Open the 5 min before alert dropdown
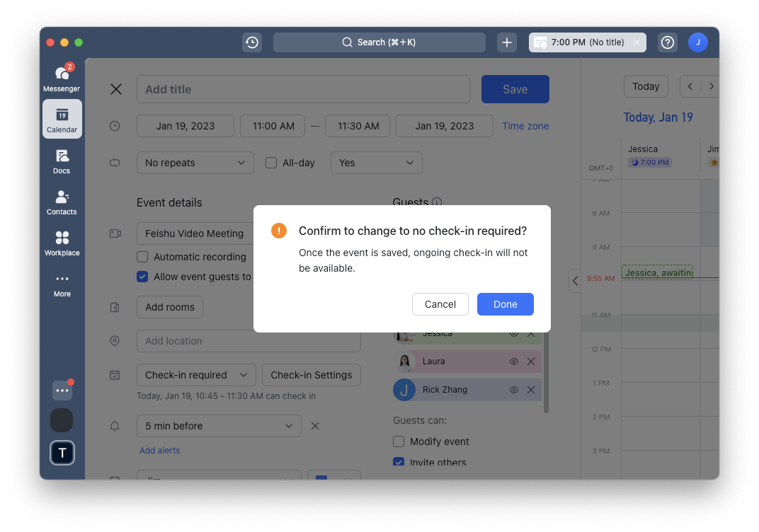Screen dimensions: 759x532 218,426
